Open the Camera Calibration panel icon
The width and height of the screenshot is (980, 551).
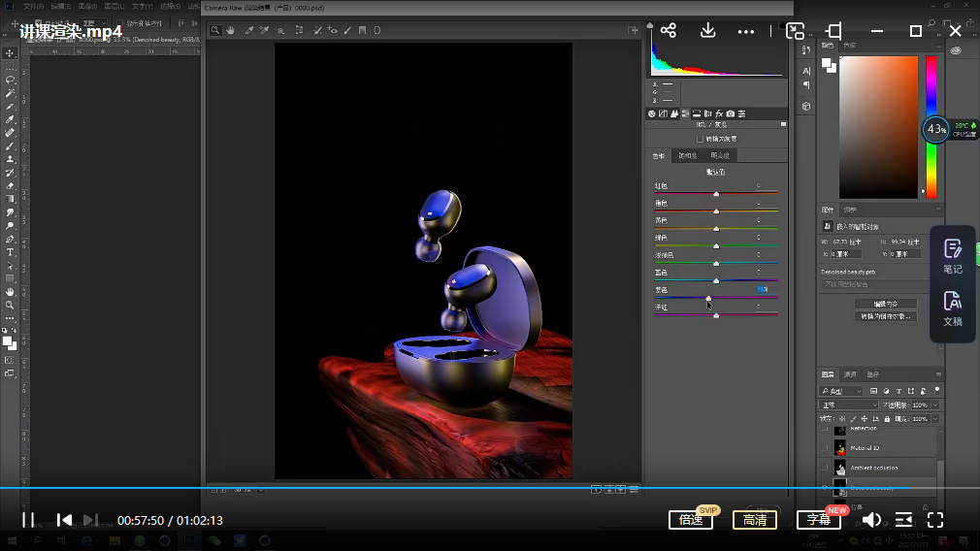click(730, 113)
